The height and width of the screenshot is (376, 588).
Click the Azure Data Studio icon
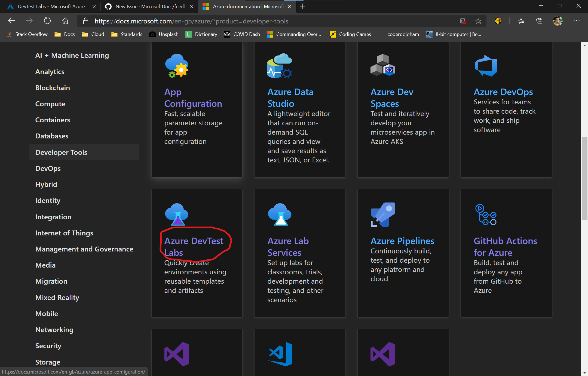pyautogui.click(x=280, y=66)
